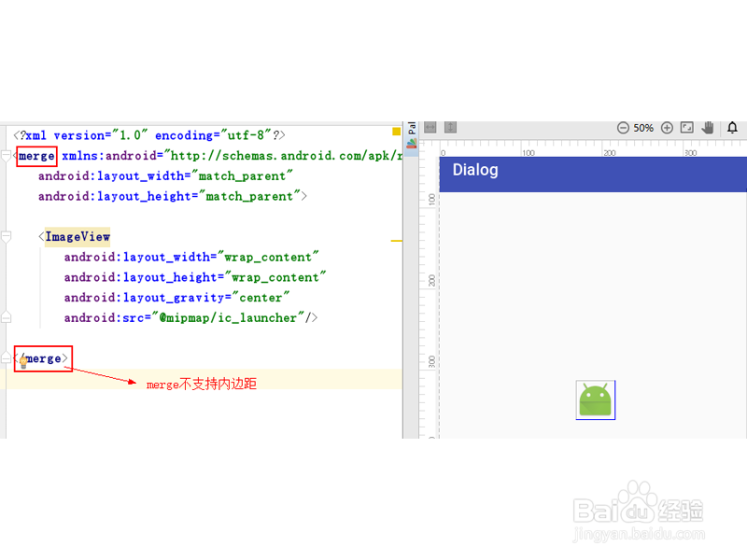
Task: Click the 100 mark on horizontal ruler
Action: coord(529,153)
